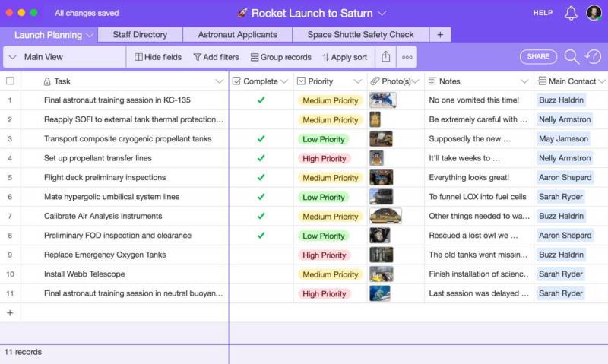Expand the Main View switcher chevron
608x364 pixels.
point(12,57)
